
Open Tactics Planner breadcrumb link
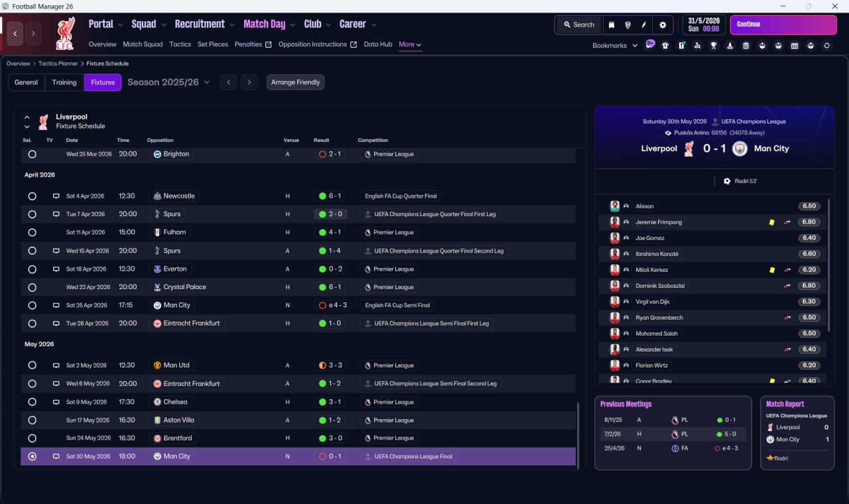(59, 64)
